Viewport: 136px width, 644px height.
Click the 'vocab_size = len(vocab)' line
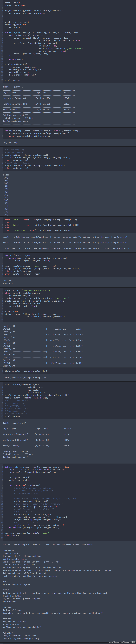(17, 22)
